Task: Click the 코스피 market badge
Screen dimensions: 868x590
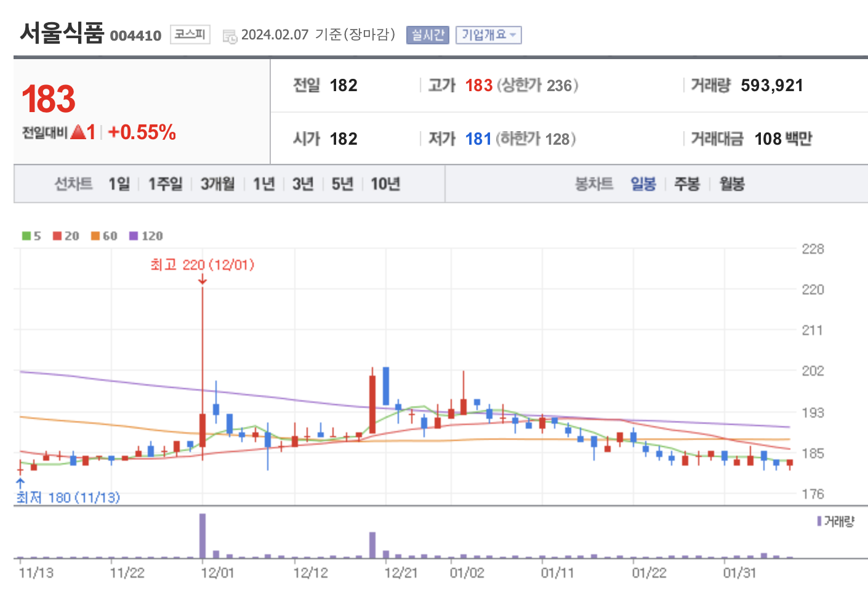Action: pos(190,34)
